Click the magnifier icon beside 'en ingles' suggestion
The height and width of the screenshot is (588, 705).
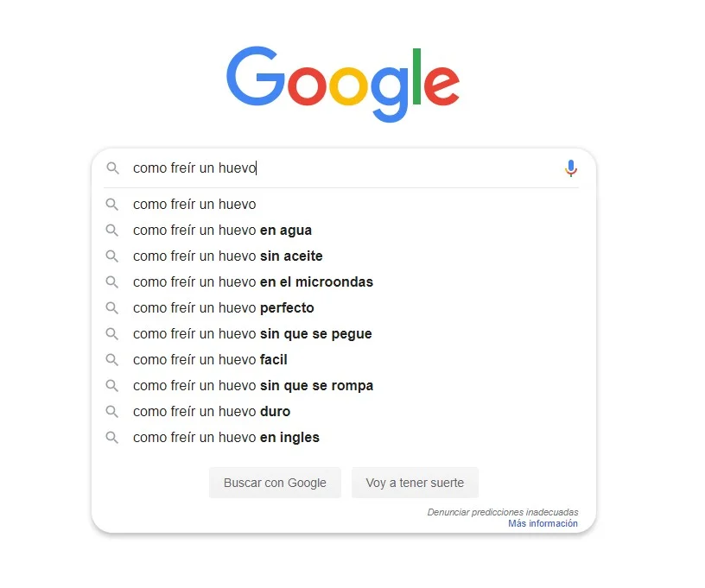point(112,438)
